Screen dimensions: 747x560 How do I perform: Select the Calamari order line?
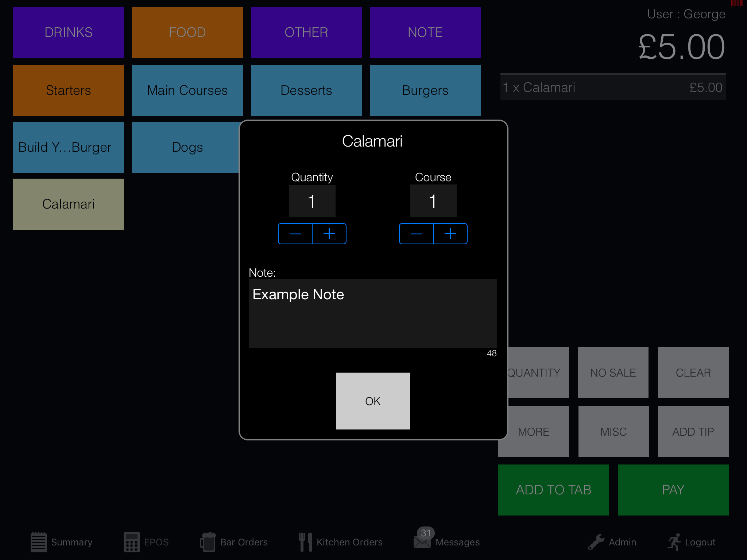coord(613,87)
